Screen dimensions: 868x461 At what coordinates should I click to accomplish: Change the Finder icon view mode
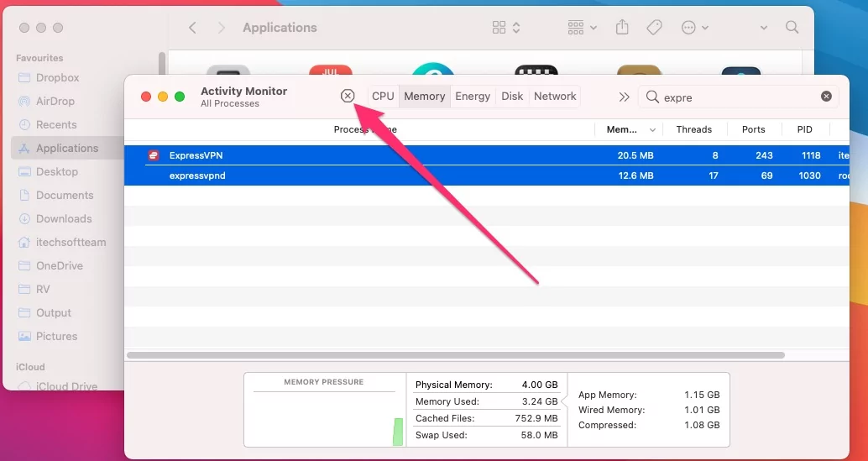506,28
